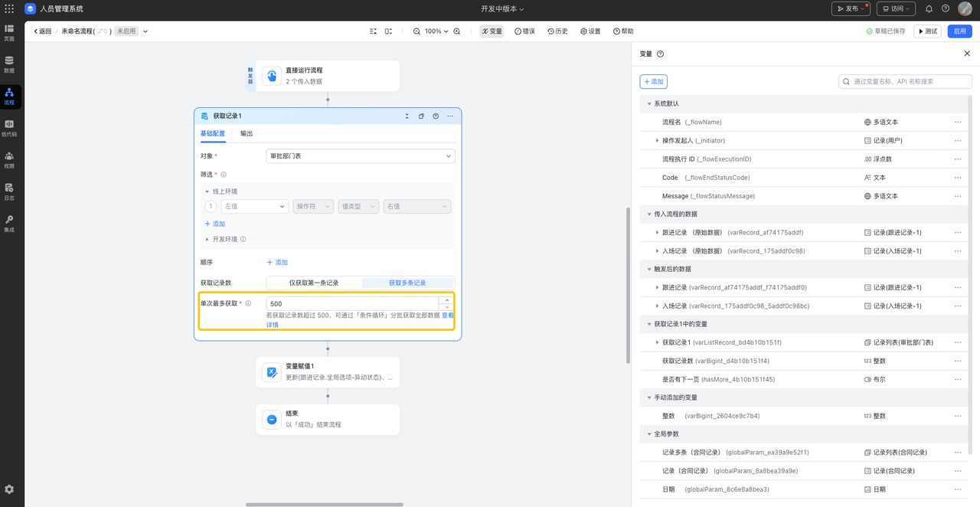
Task: Select 仅获取第一条记录 option
Action: pyautogui.click(x=313, y=283)
